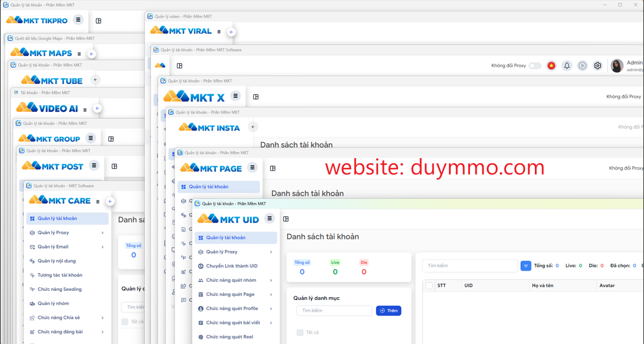The width and height of the screenshot is (644, 344).
Task: Open the settings gear icon
Action: [598, 66]
